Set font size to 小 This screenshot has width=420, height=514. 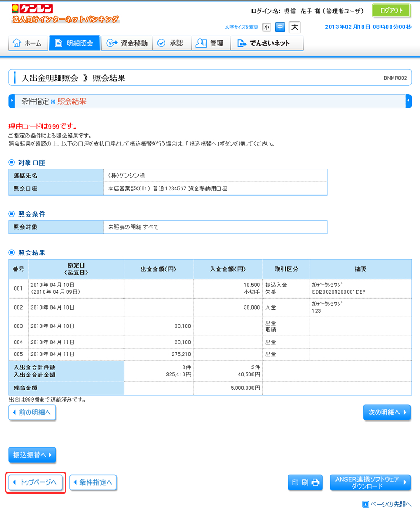click(x=267, y=27)
